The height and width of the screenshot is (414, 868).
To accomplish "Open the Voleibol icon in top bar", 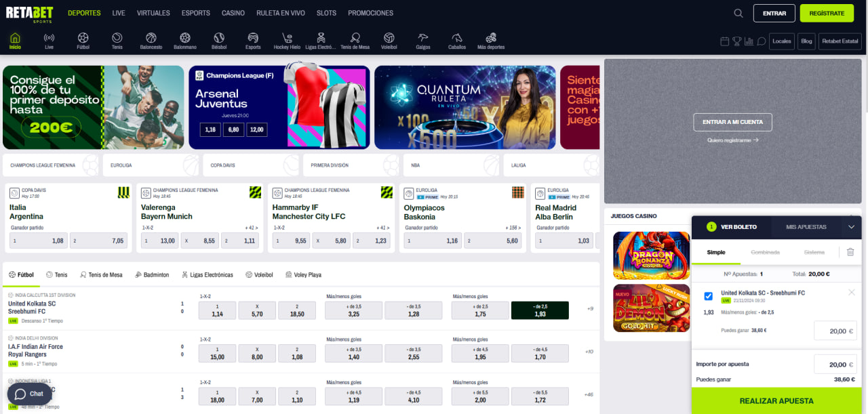I will 389,41.
